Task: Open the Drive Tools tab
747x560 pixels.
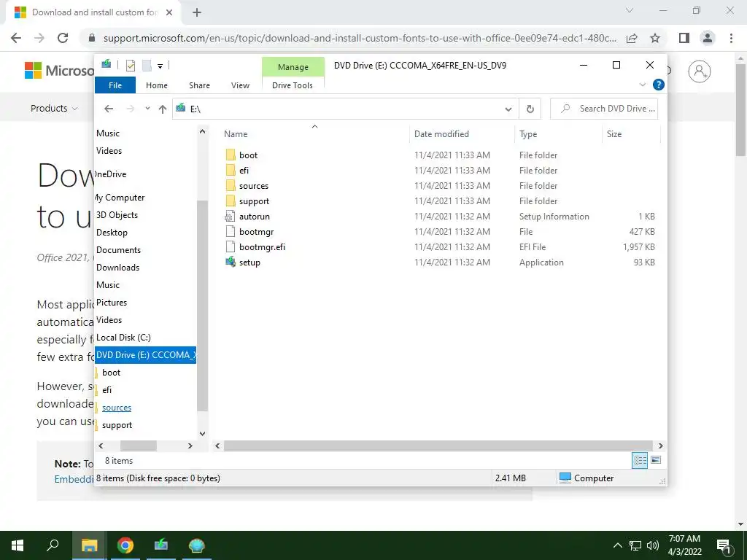Action: click(x=293, y=85)
